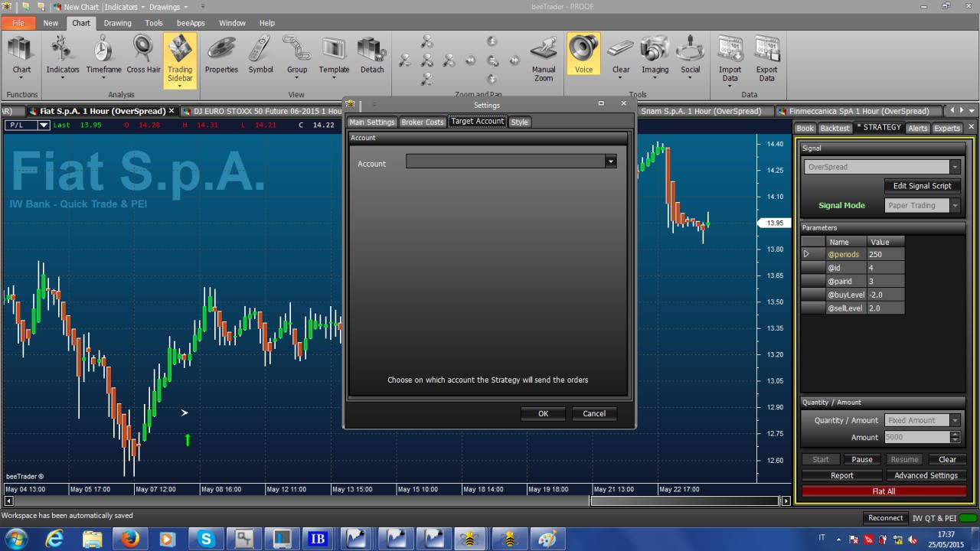This screenshot has width=980, height=551.
Task: Switch to the Broker Costs tab
Action: [x=423, y=122]
